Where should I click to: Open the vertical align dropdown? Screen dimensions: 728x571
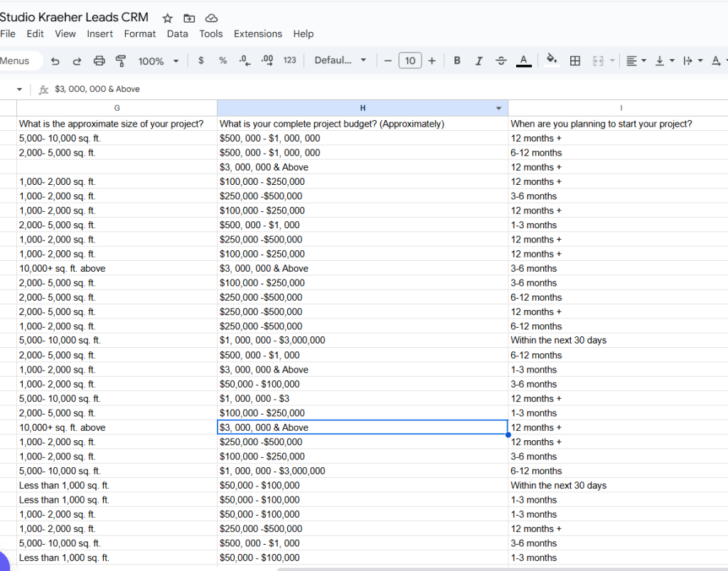(x=665, y=61)
